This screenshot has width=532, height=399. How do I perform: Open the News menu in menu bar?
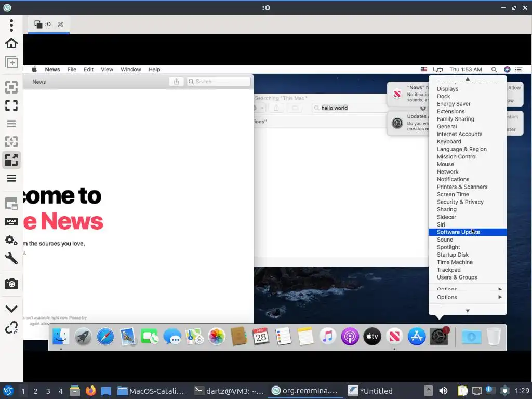(52, 69)
